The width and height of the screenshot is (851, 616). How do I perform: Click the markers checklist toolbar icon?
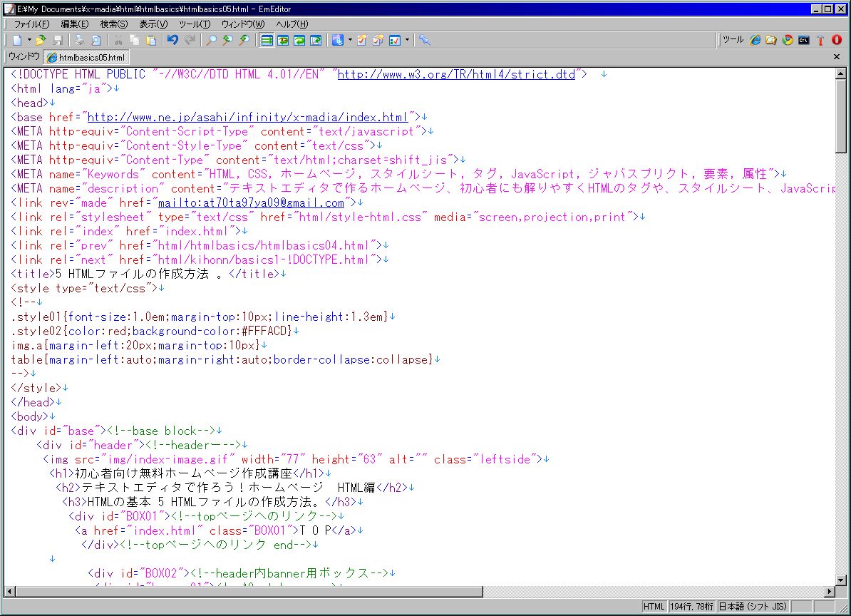(395, 40)
